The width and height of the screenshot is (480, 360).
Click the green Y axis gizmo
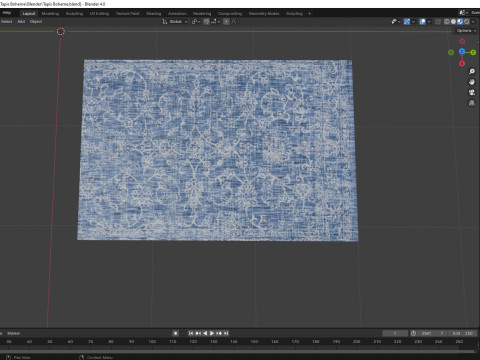click(x=473, y=52)
